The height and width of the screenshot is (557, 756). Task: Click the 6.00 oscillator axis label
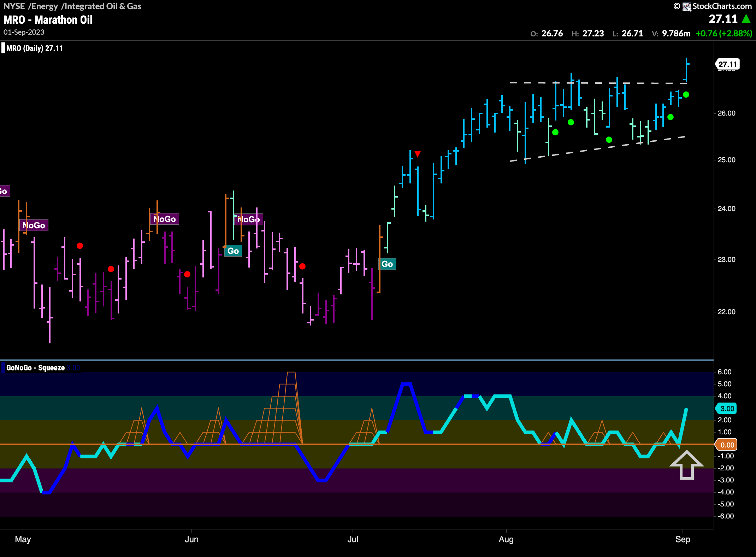pos(725,372)
